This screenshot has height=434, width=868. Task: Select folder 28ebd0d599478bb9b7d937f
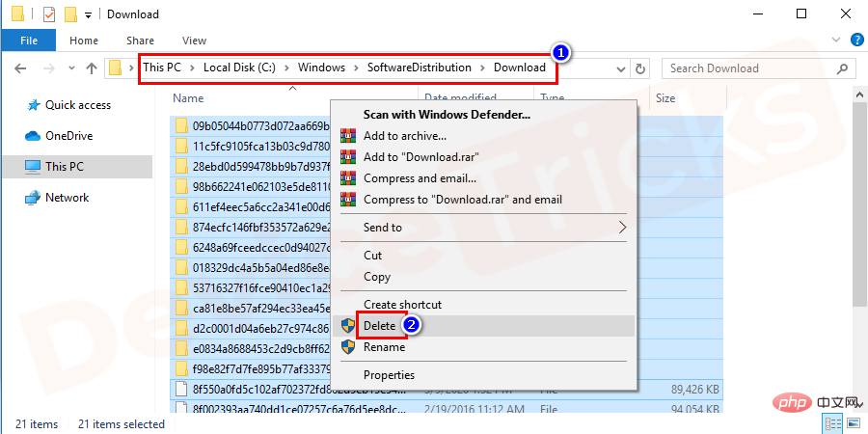pyautogui.click(x=261, y=167)
